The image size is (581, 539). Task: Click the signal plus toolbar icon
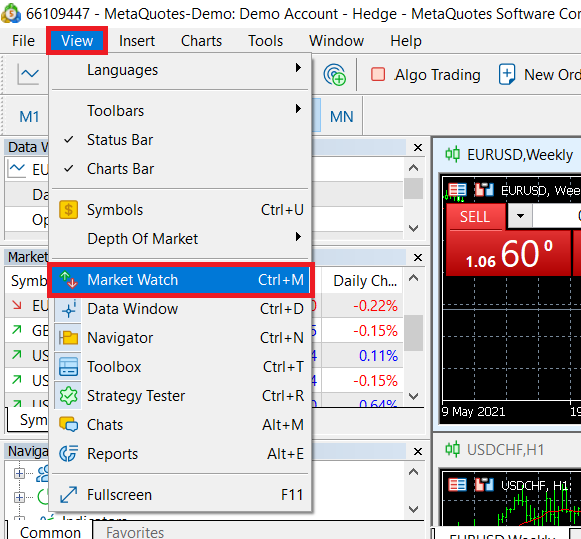point(335,75)
